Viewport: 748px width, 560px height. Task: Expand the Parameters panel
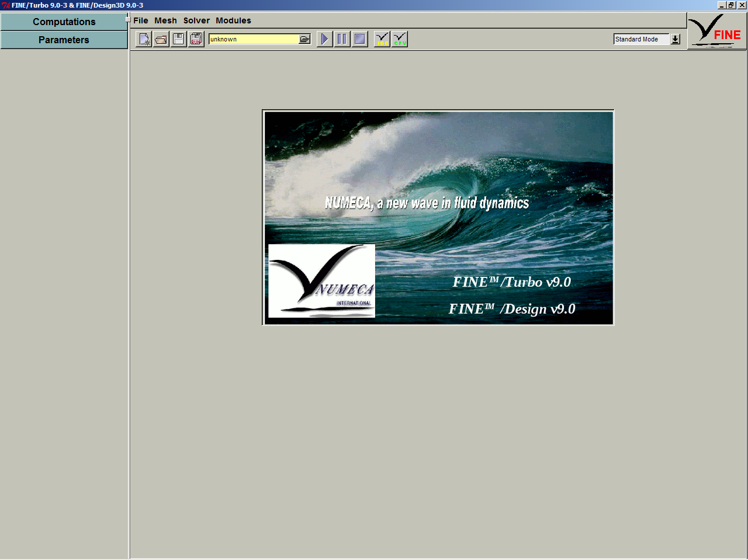pyautogui.click(x=64, y=40)
